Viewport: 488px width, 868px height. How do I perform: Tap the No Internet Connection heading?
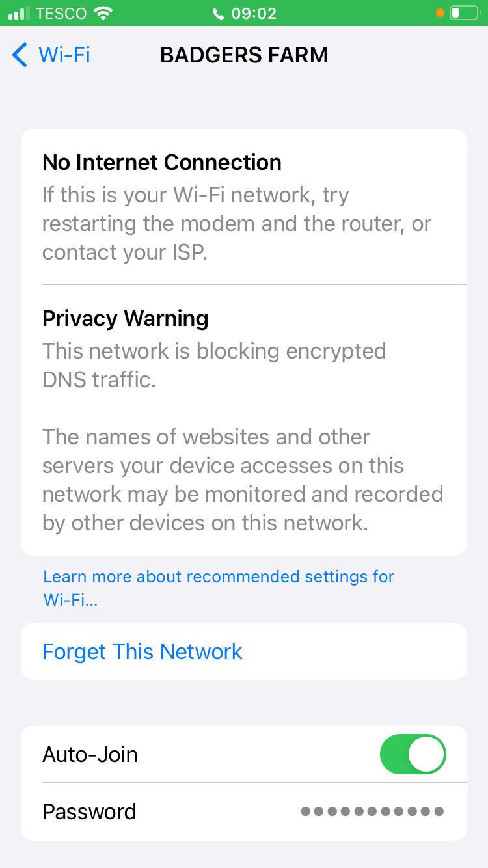coord(162,163)
